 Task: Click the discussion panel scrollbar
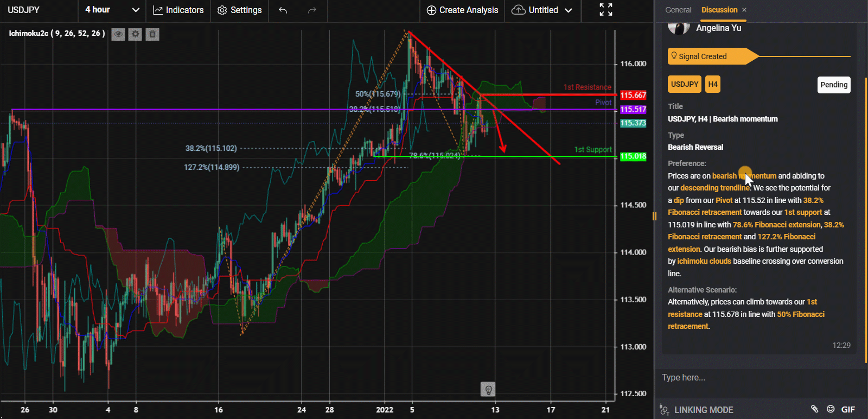coord(866,220)
